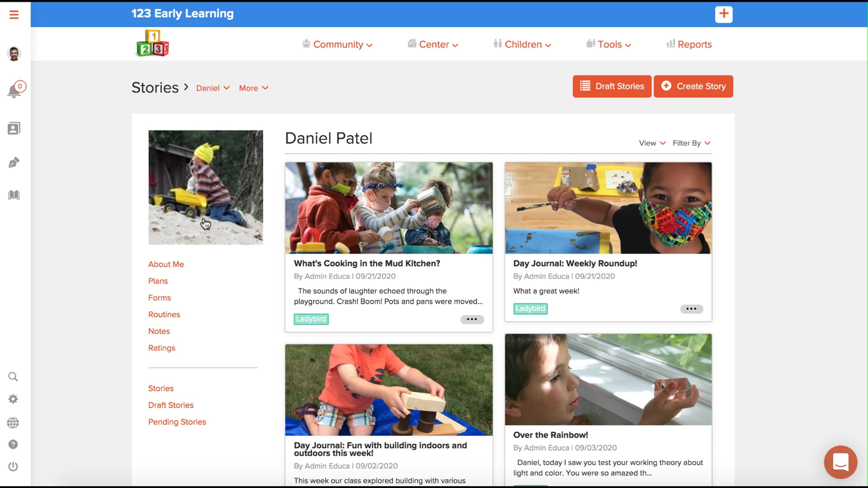Open the View dropdown
The width and height of the screenshot is (868, 488).
coord(652,143)
